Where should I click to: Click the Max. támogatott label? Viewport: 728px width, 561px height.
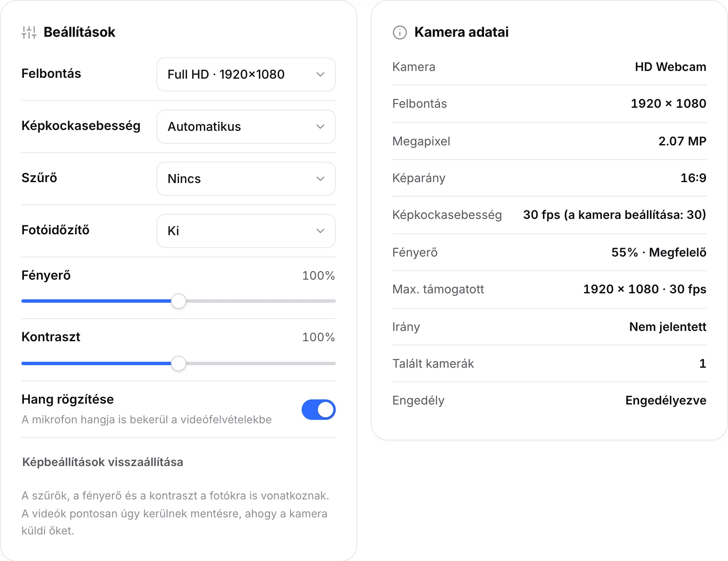pyautogui.click(x=438, y=289)
